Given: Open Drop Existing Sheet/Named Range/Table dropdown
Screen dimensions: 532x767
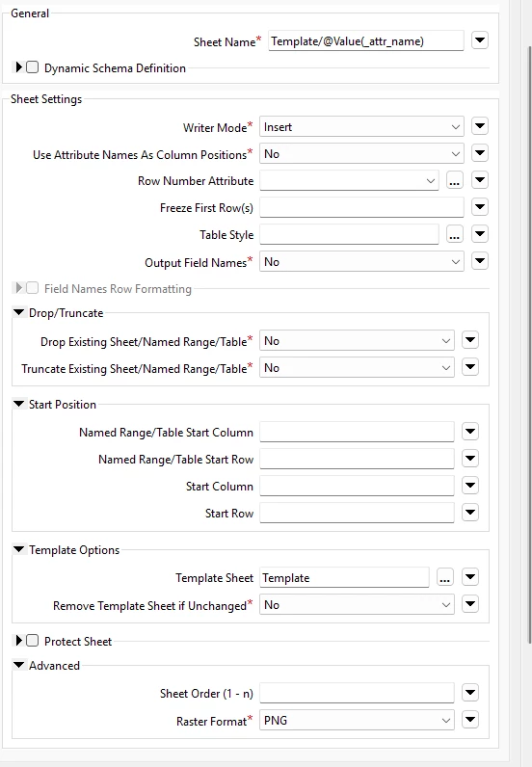Looking at the screenshot, I should (357, 341).
